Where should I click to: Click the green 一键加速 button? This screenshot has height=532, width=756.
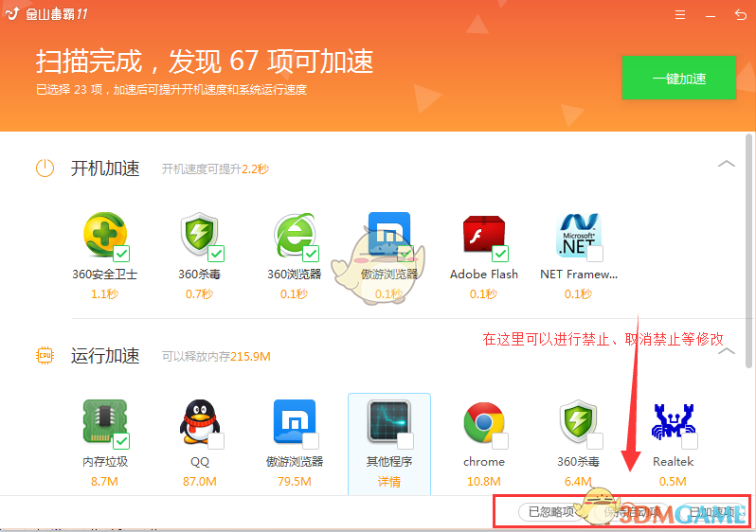(678, 79)
